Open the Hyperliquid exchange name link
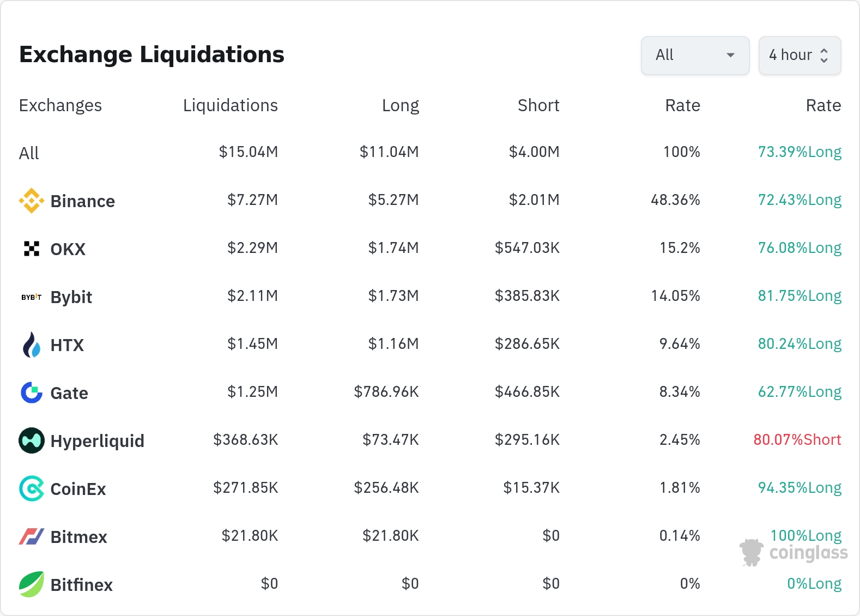 click(x=97, y=441)
